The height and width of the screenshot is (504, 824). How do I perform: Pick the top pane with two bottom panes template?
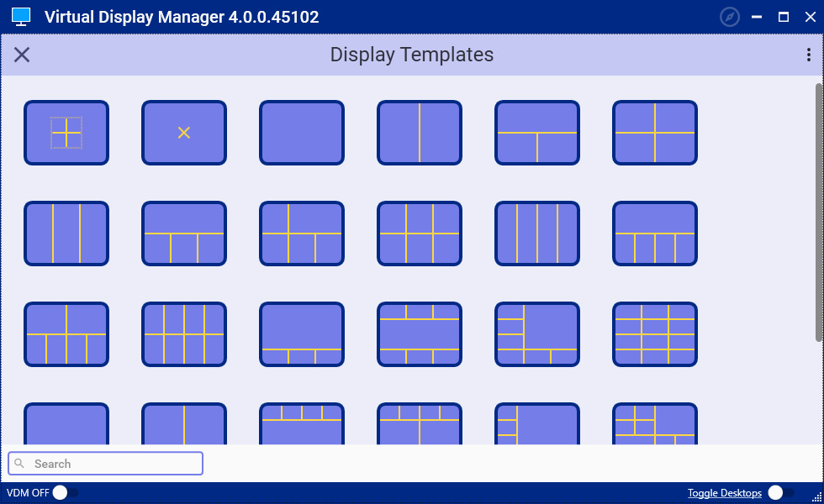[537, 133]
